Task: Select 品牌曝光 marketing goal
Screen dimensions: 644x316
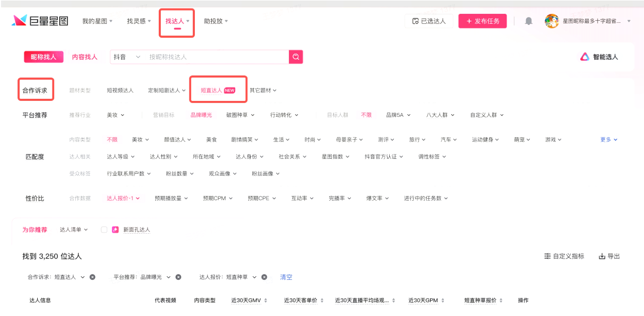Action: (x=201, y=115)
